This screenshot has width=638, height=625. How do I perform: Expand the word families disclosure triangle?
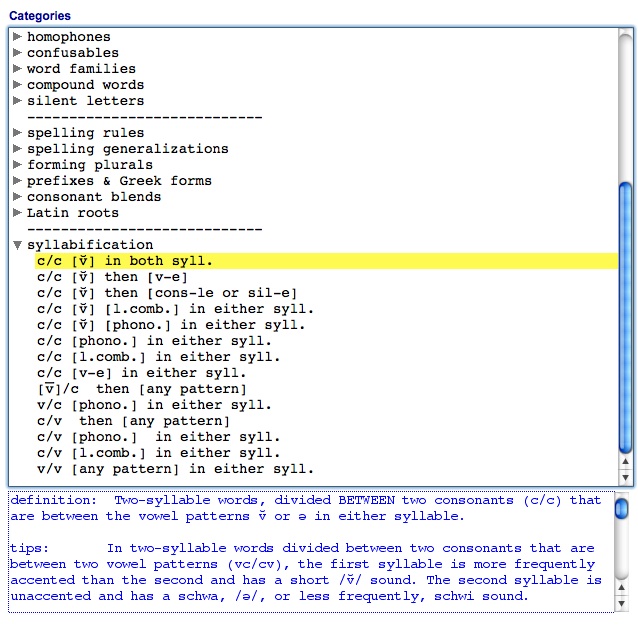click(17, 69)
